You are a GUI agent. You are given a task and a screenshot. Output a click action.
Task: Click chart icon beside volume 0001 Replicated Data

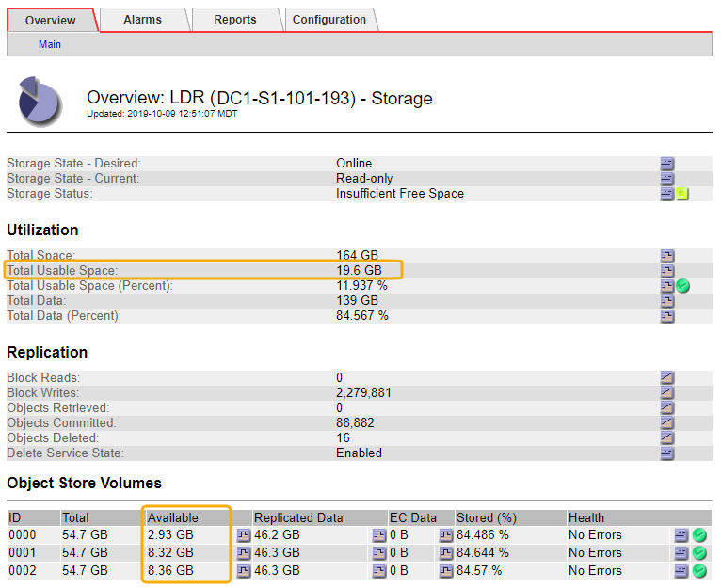[x=379, y=553]
